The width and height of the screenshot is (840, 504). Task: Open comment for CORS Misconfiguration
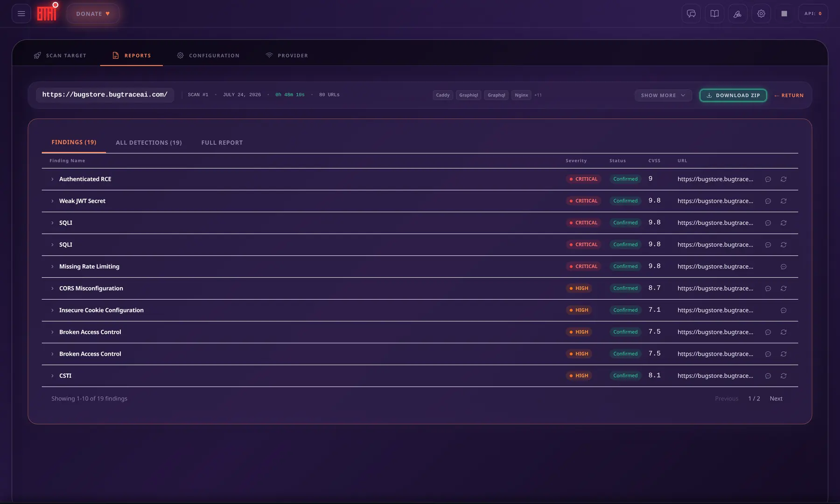[768, 289]
